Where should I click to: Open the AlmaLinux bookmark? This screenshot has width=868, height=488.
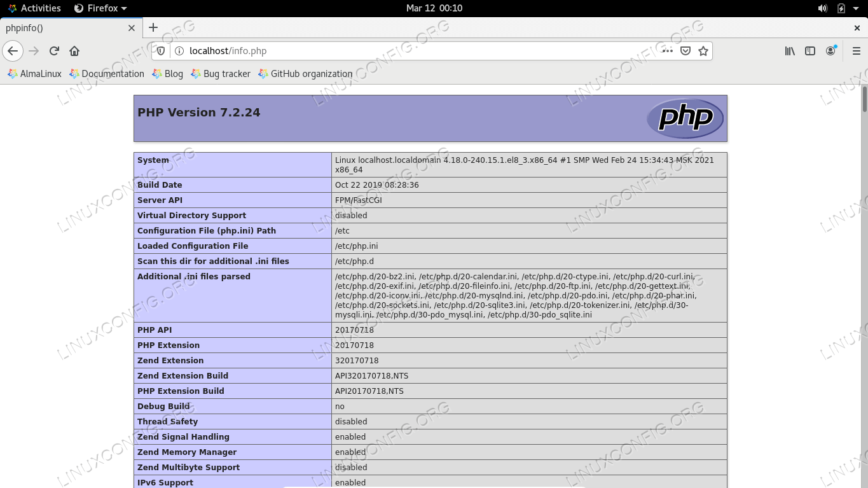pos(34,74)
